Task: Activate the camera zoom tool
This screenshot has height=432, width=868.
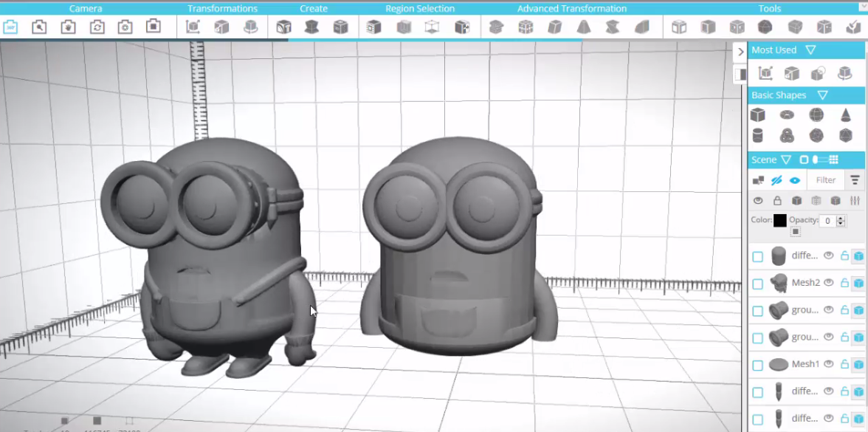Action: (39, 27)
